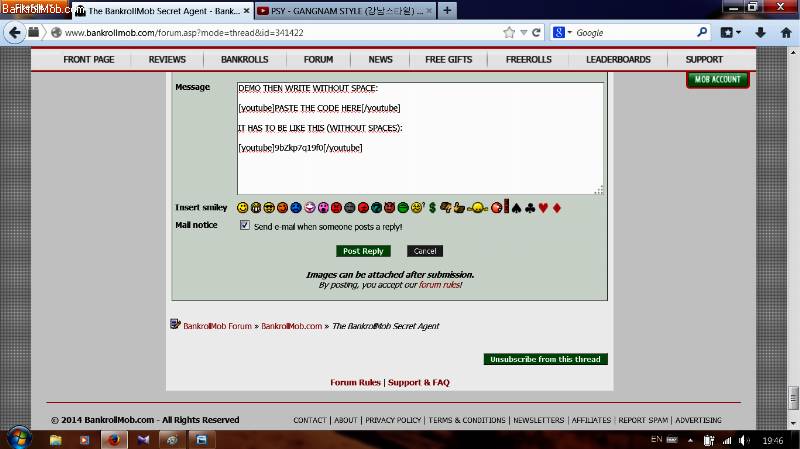Click inside the Message text area

420,138
